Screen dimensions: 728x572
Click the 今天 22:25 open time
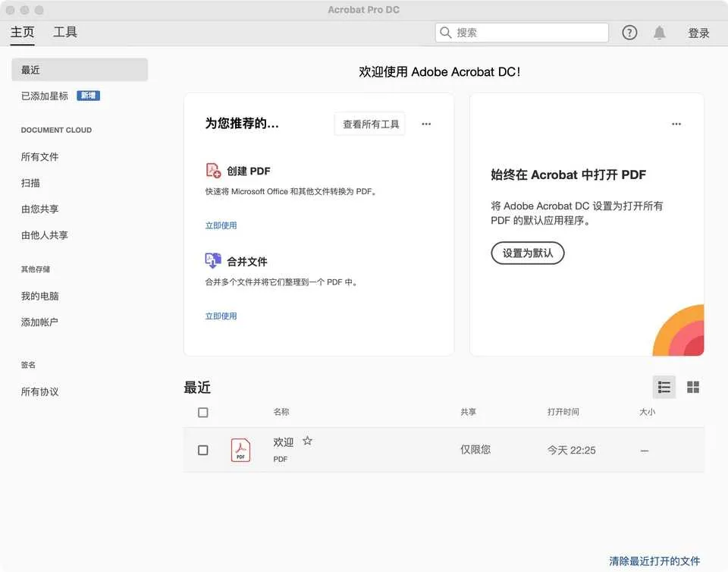[571, 450]
